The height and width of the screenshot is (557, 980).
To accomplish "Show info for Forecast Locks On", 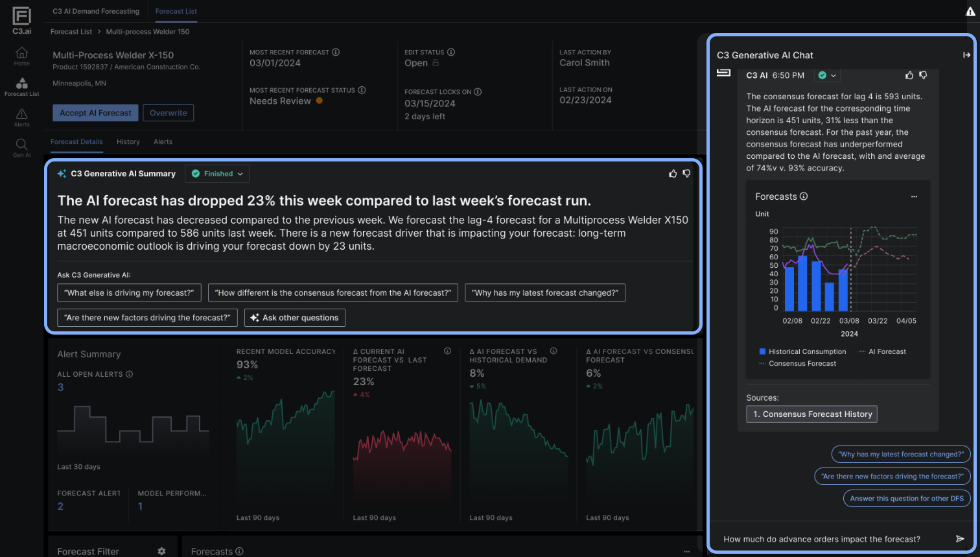I will point(478,91).
